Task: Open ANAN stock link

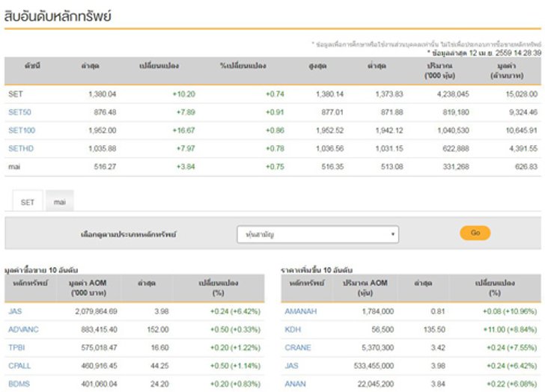Action: coord(295,384)
